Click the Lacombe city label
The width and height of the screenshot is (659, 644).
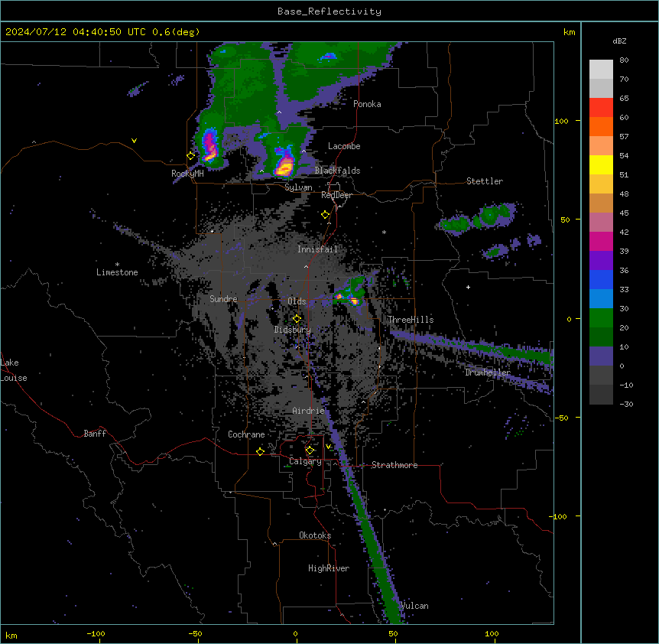[344, 146]
